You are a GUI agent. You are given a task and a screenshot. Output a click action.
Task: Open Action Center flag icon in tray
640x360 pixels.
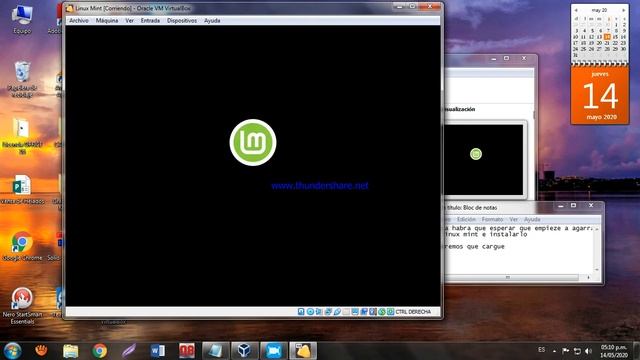[566, 351]
